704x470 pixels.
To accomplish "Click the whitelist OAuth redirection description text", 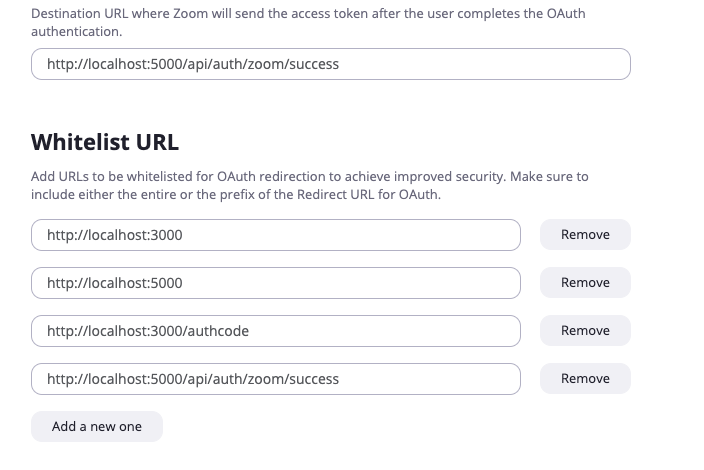I will (x=310, y=185).
